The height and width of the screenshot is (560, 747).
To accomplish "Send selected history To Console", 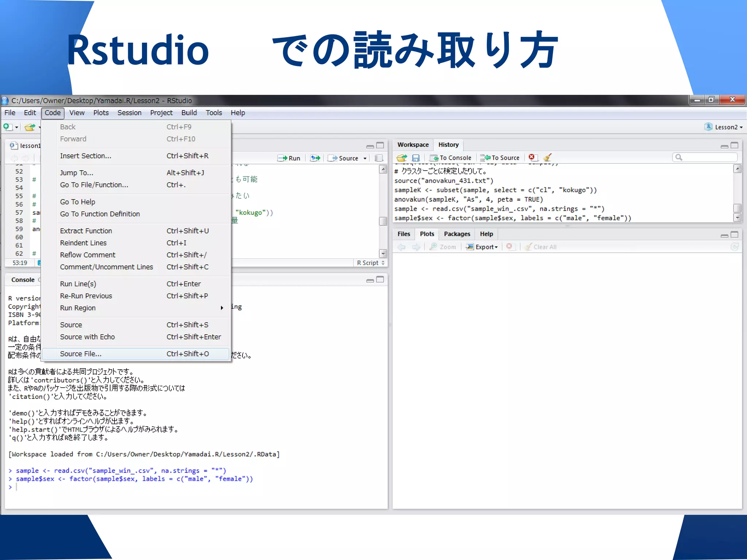I will (x=450, y=157).
